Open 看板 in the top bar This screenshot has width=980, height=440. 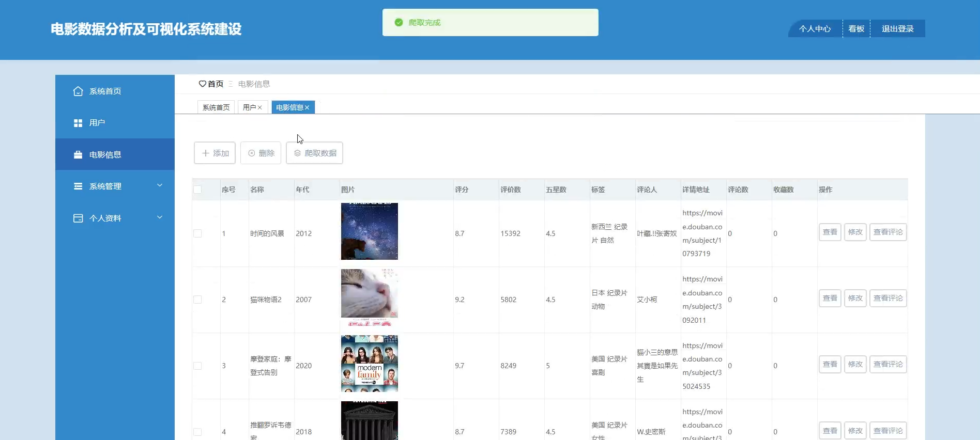point(856,29)
